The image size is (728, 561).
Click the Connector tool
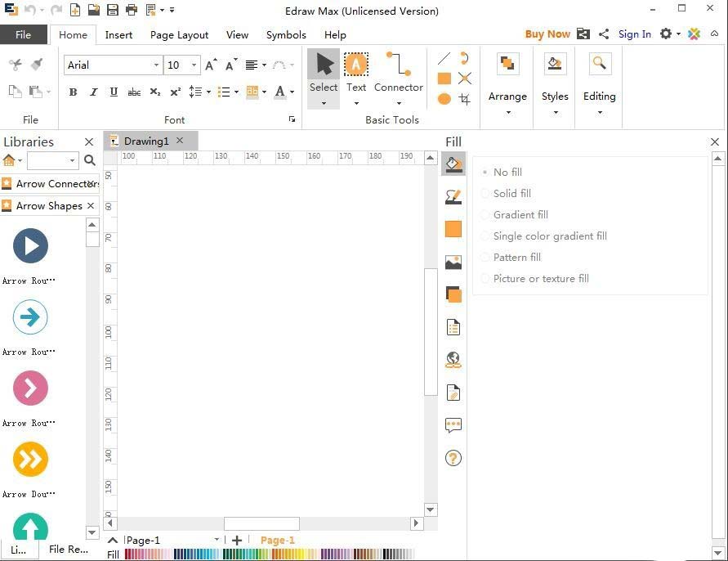[x=398, y=74]
